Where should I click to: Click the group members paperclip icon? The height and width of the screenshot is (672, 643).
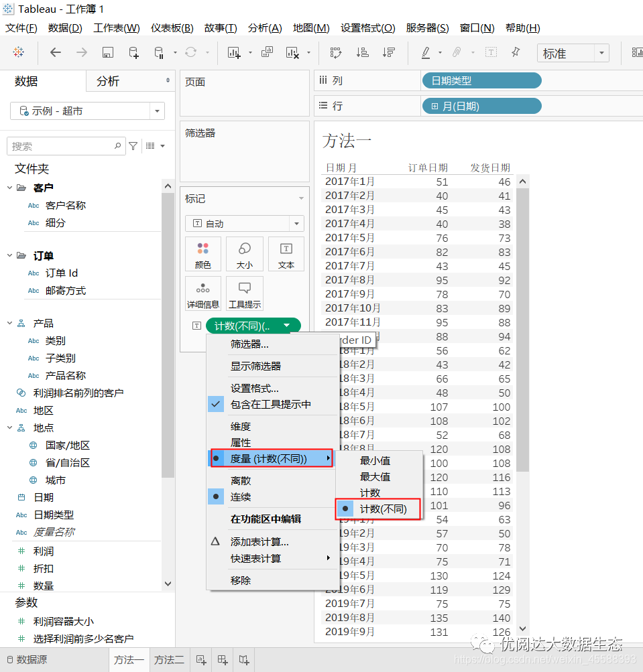tap(457, 52)
